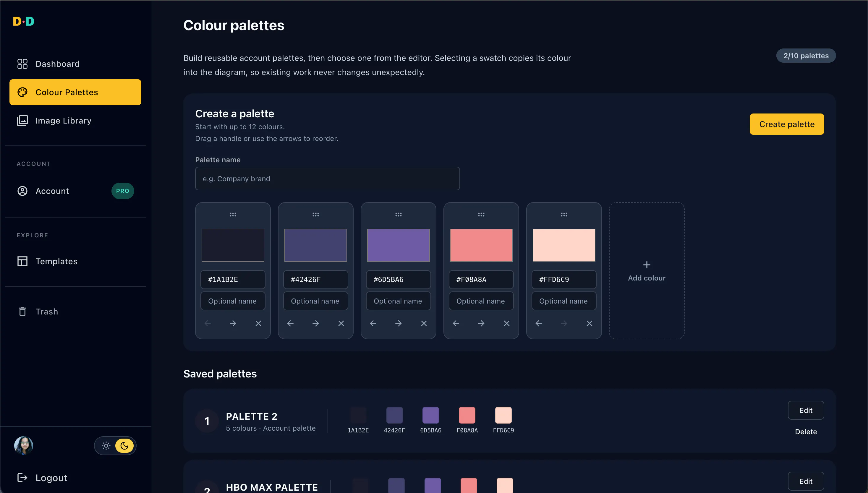Edit the saved PALETTE 2
The width and height of the screenshot is (868, 493).
click(x=806, y=410)
